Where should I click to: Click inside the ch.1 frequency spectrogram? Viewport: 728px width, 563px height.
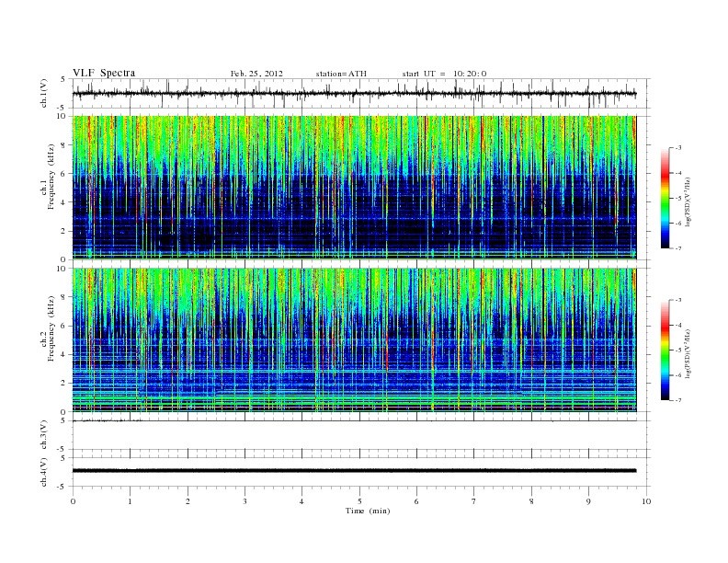pos(354,188)
